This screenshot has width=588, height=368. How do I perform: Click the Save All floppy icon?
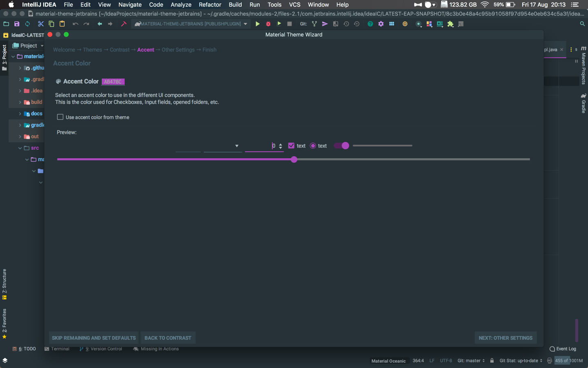pyautogui.click(x=17, y=24)
